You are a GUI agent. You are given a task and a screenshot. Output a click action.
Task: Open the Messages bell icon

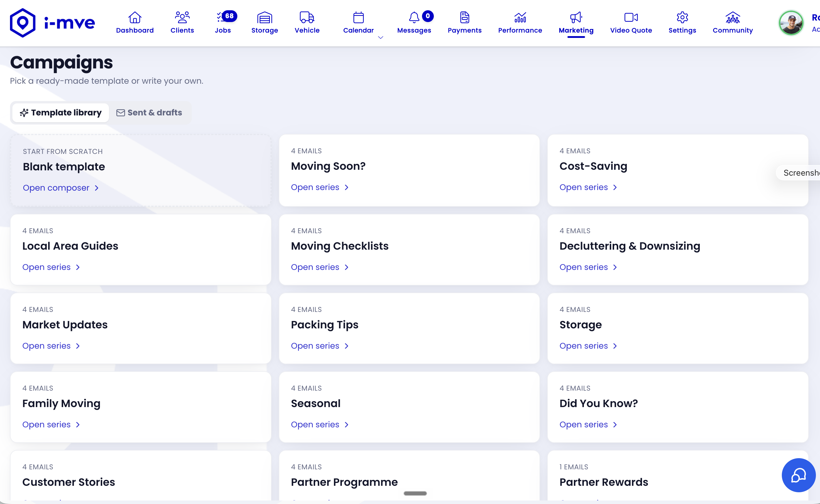click(414, 17)
